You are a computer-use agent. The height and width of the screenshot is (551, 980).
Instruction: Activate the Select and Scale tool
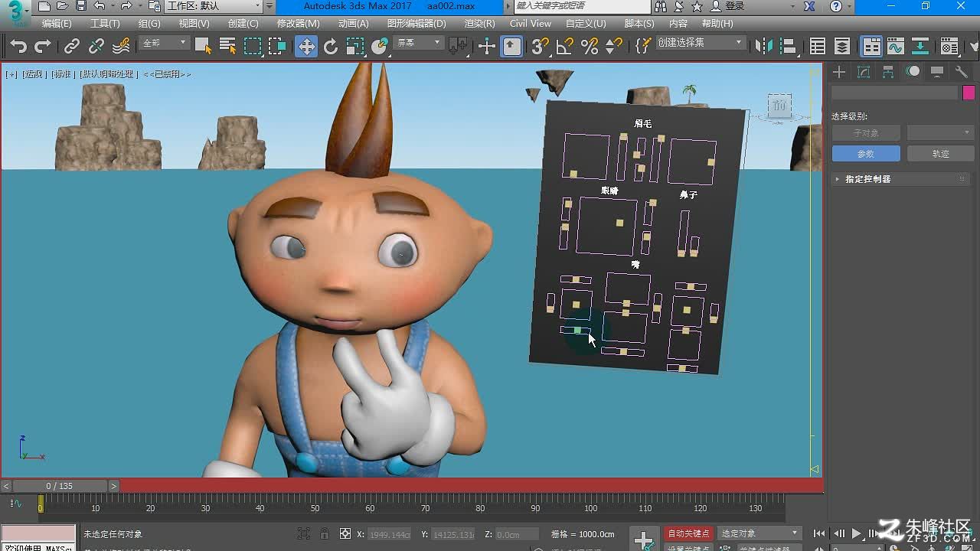click(355, 47)
